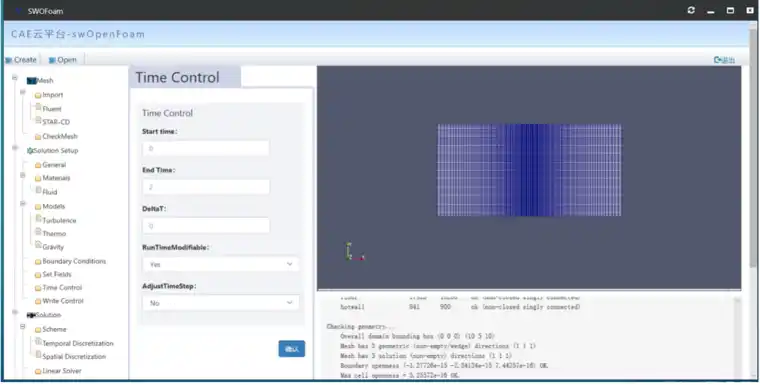Click the Create toolbar button
This screenshot has width=760, height=385.
[x=21, y=60]
